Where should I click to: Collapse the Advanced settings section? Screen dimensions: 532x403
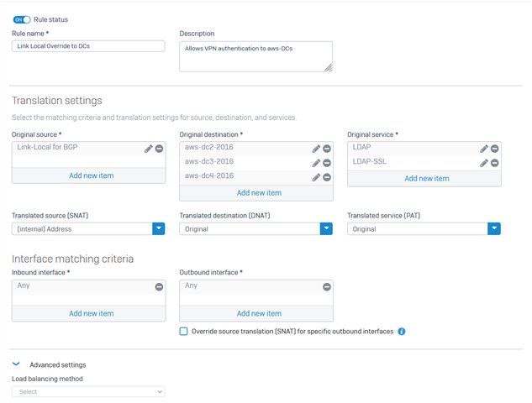point(16,364)
